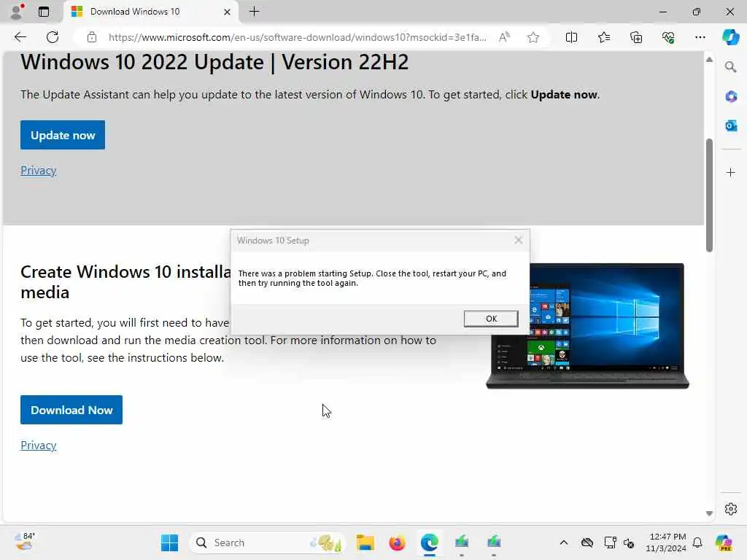Activate Read aloud icon in address bar
The image size is (747, 560).
pos(505,37)
